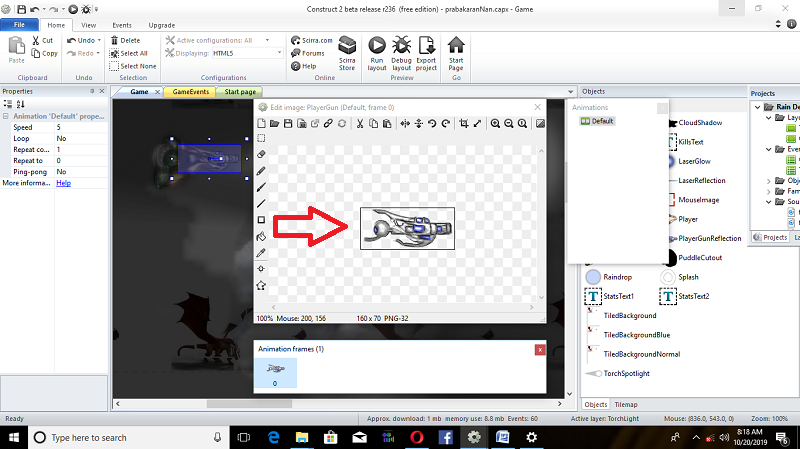Pin the Properties panel

point(92,91)
